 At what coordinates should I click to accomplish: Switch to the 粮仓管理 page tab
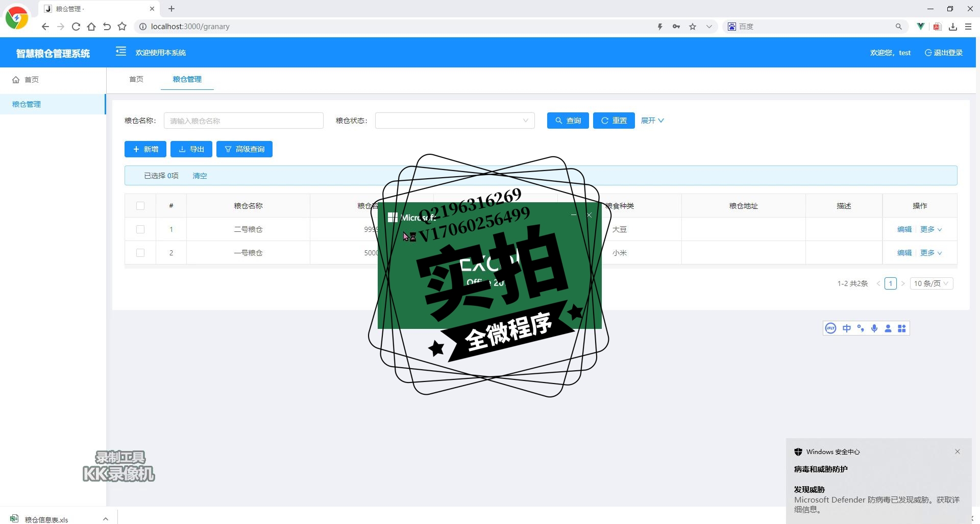187,79
